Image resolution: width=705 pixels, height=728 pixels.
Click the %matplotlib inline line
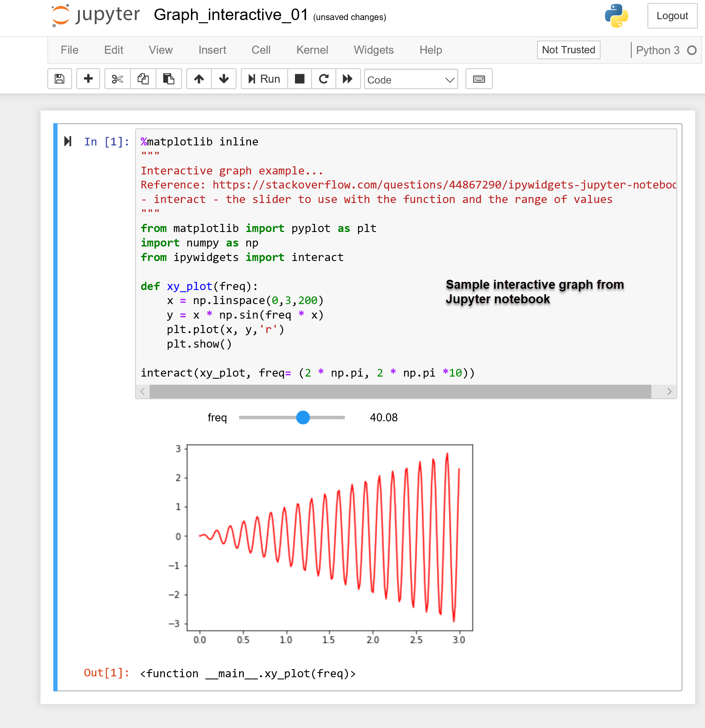[x=199, y=142]
